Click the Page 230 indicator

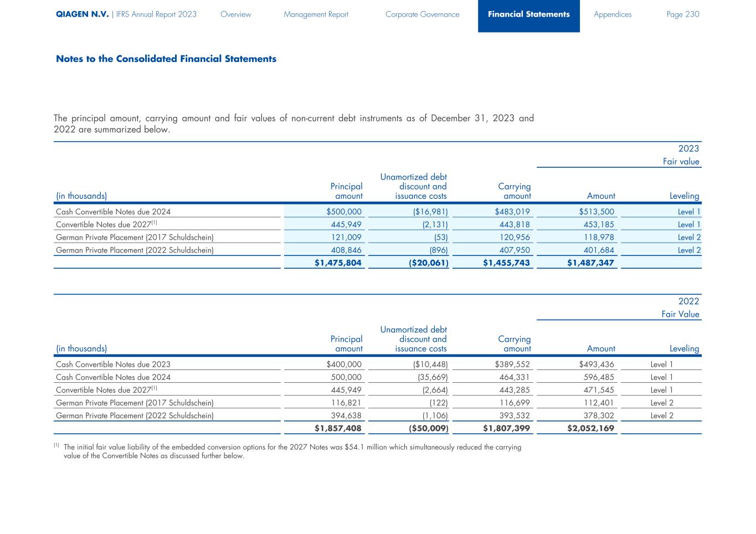tap(682, 14)
